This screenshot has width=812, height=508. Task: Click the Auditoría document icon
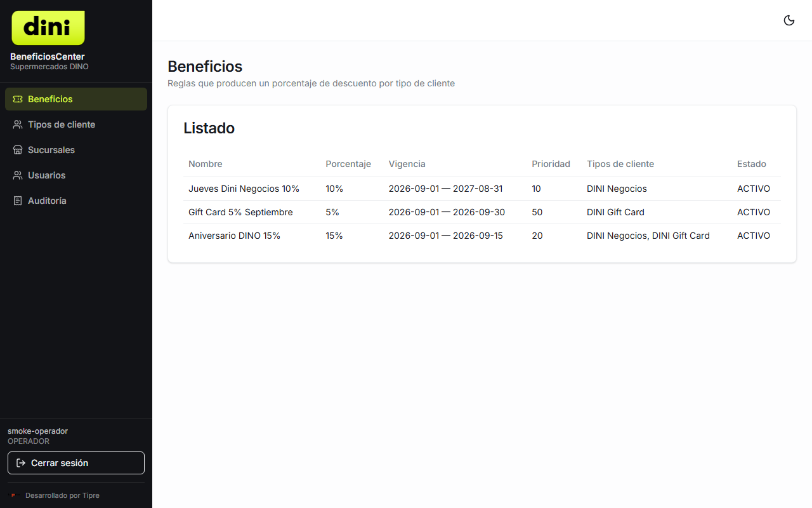pyautogui.click(x=18, y=201)
